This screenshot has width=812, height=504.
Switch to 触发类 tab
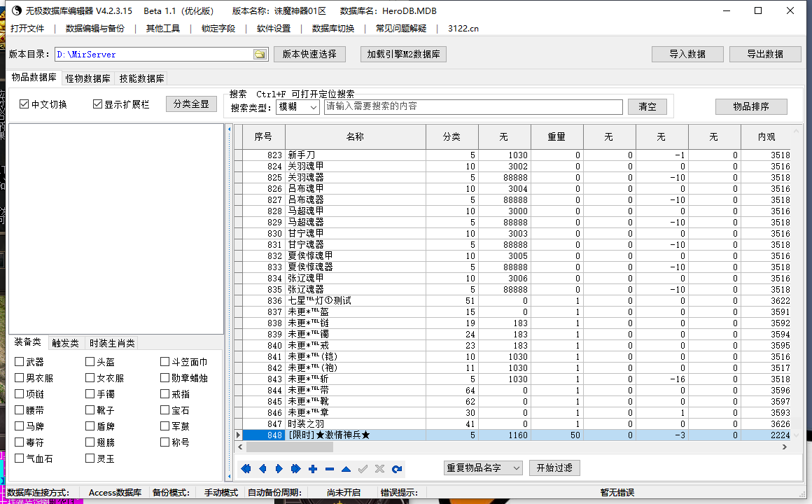coord(65,343)
